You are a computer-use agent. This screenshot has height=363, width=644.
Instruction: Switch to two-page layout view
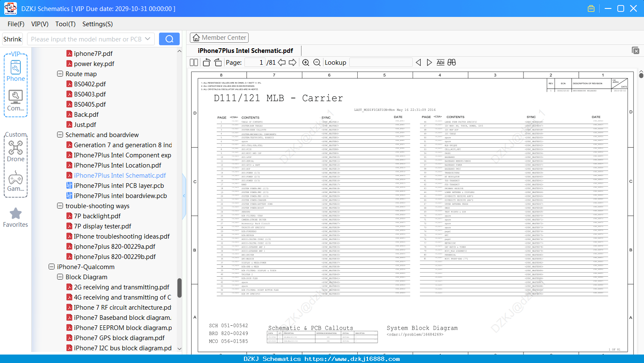[x=194, y=63]
